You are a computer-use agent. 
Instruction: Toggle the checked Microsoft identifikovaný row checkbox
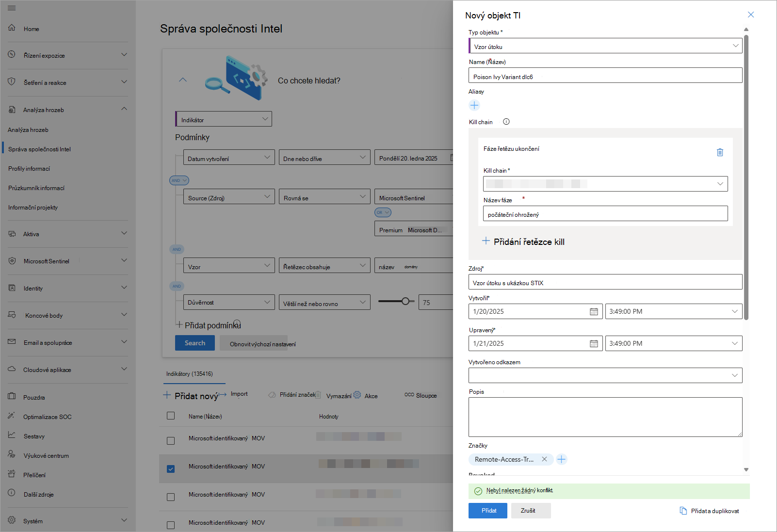171,469
